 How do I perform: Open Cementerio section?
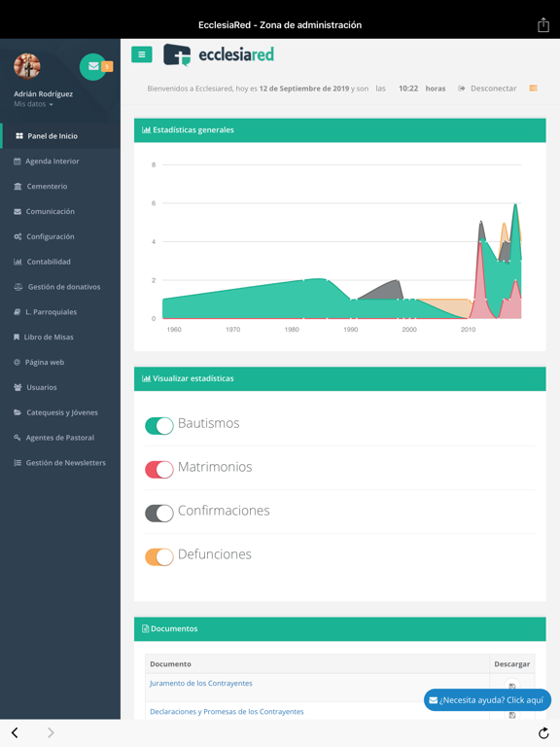pyautogui.click(x=60, y=187)
